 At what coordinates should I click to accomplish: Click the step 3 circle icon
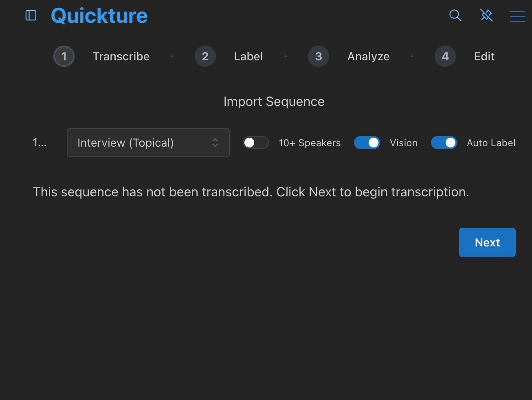point(319,56)
